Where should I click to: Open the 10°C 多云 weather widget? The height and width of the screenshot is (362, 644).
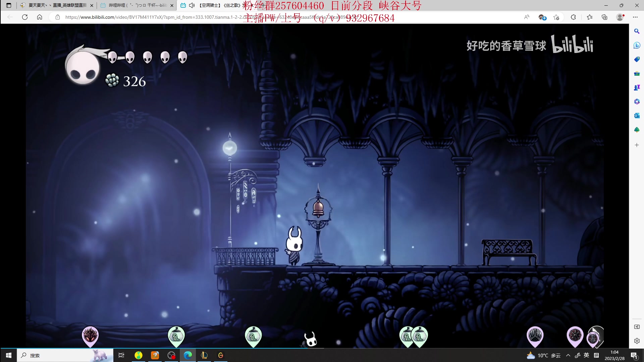(544, 355)
